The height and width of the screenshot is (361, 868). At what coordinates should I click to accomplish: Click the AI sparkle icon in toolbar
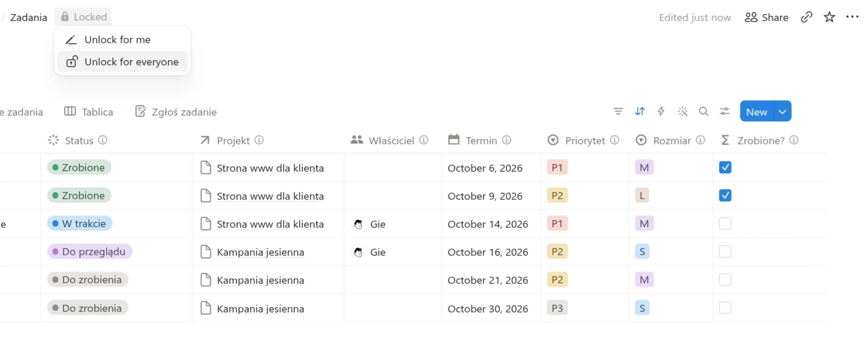pos(683,111)
